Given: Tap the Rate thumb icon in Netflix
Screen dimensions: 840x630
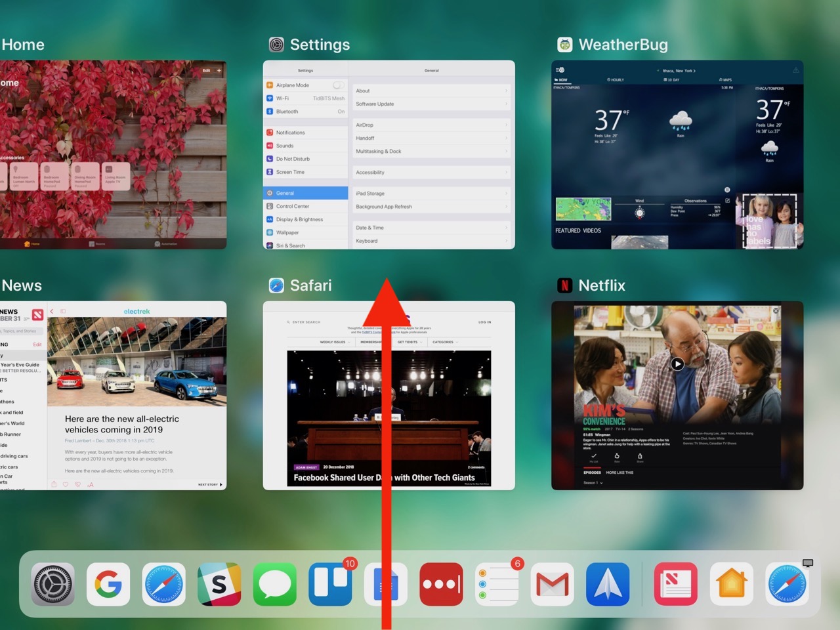Looking at the screenshot, I should tap(617, 457).
